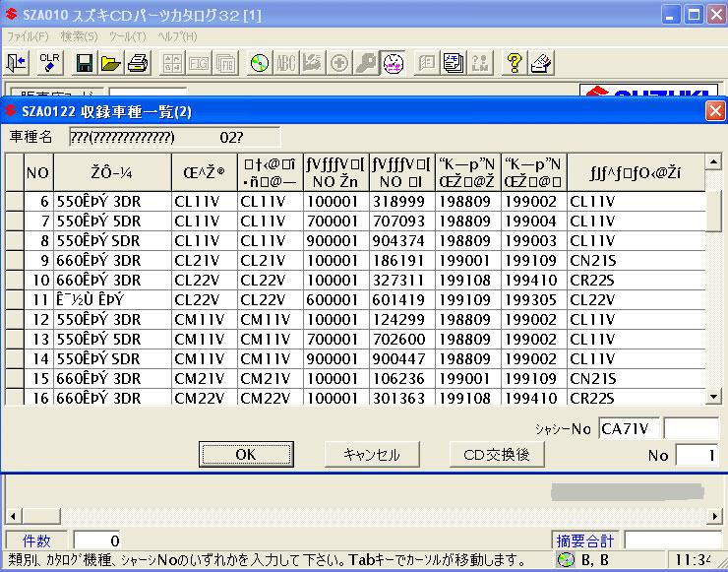Screen dimensions: 728x572
Task: Click the main window left scroll arrow
Action: 13,516
